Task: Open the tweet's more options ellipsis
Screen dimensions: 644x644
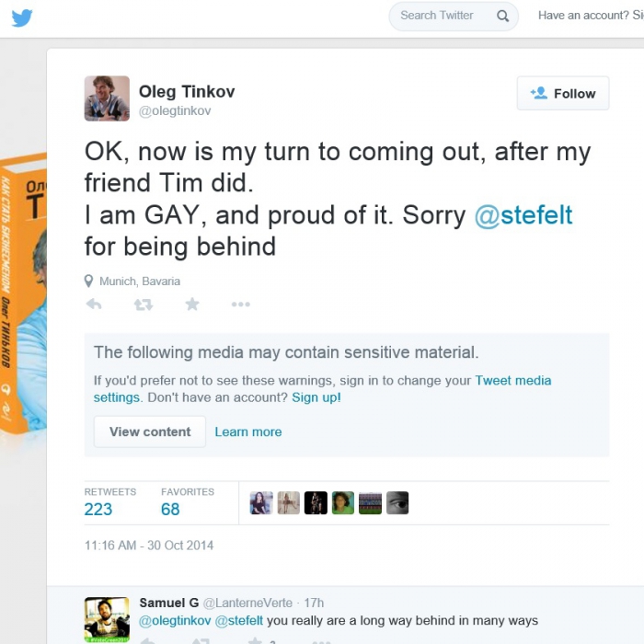Action: pyautogui.click(x=240, y=305)
